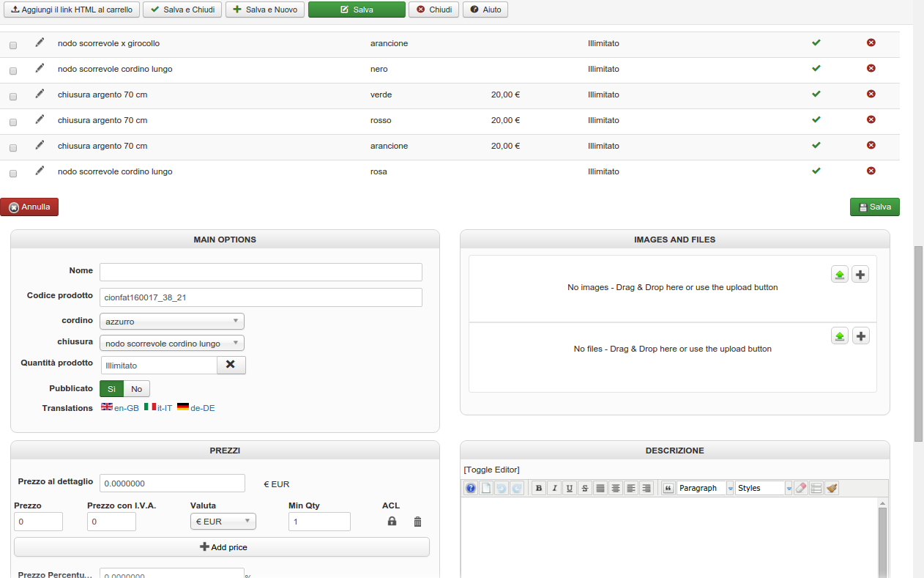
Task: Set Pubblicato to No
Action: (x=137, y=389)
